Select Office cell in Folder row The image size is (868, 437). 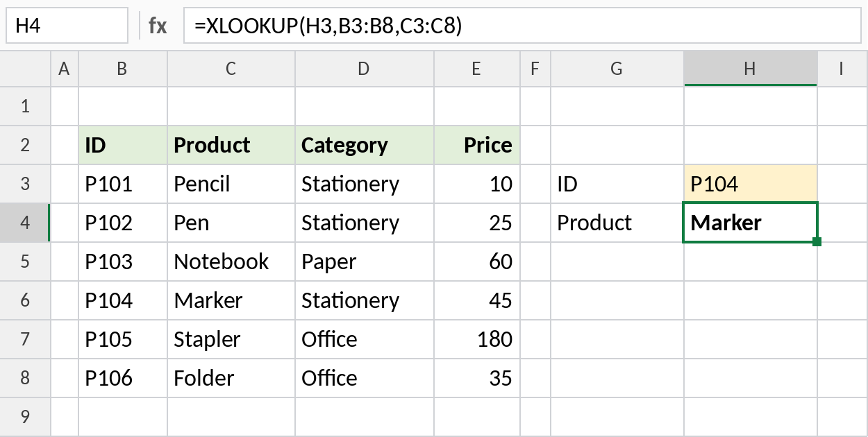click(x=365, y=378)
